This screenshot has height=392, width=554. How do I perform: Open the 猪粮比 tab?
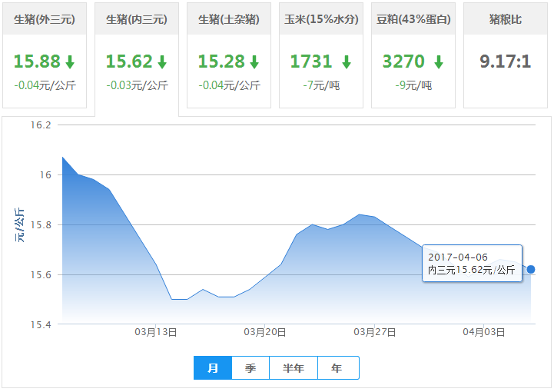point(506,19)
